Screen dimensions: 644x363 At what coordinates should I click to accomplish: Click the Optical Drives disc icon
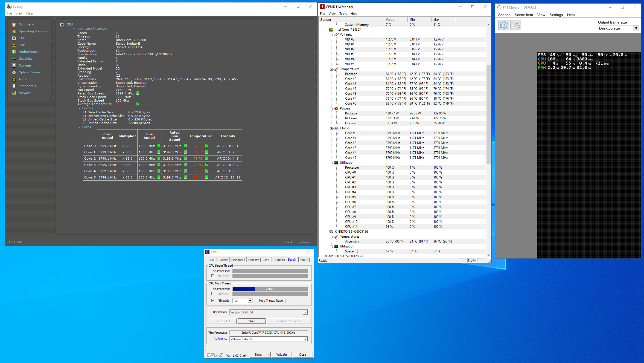tap(14, 72)
